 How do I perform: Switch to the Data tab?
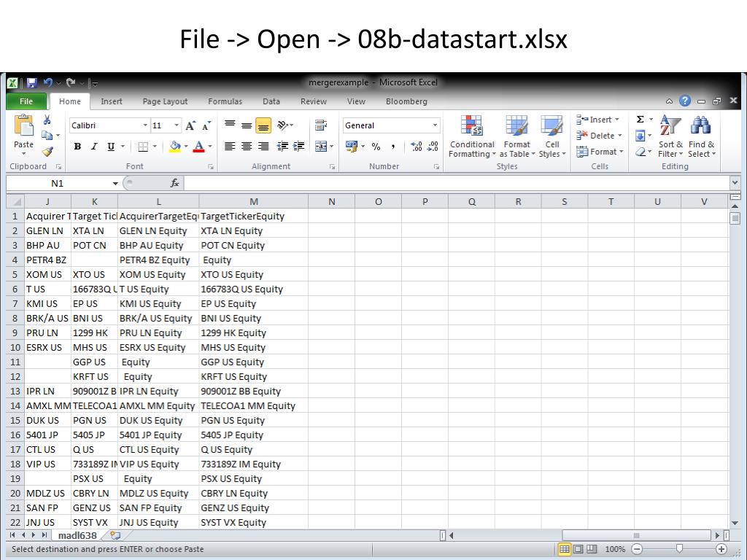pyautogui.click(x=271, y=101)
